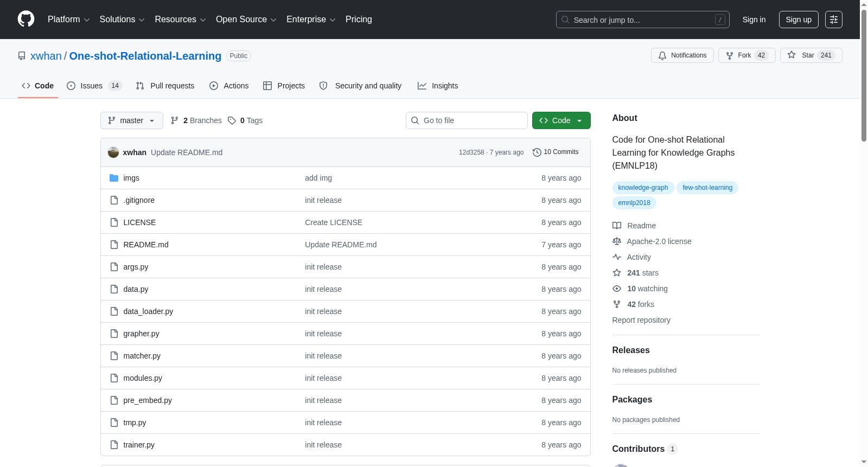View the 10 Commits history link
The width and height of the screenshot is (868, 467).
[556, 152]
